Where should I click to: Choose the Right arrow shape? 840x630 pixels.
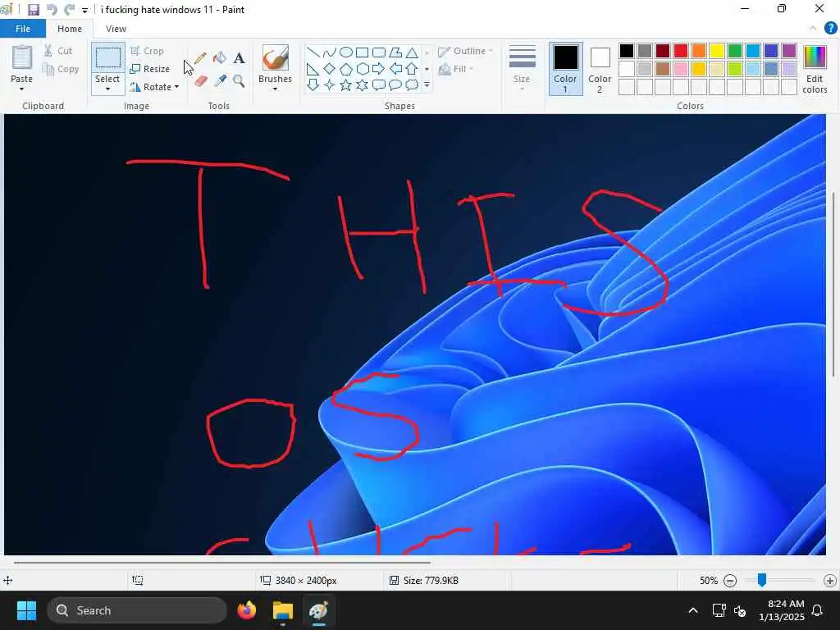(379, 69)
